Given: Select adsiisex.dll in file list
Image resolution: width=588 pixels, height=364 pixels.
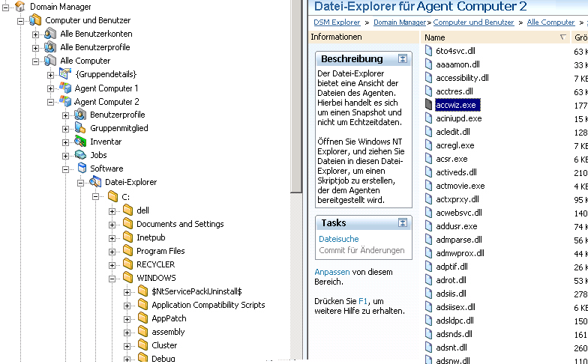Looking at the screenshot, I should (455, 307).
